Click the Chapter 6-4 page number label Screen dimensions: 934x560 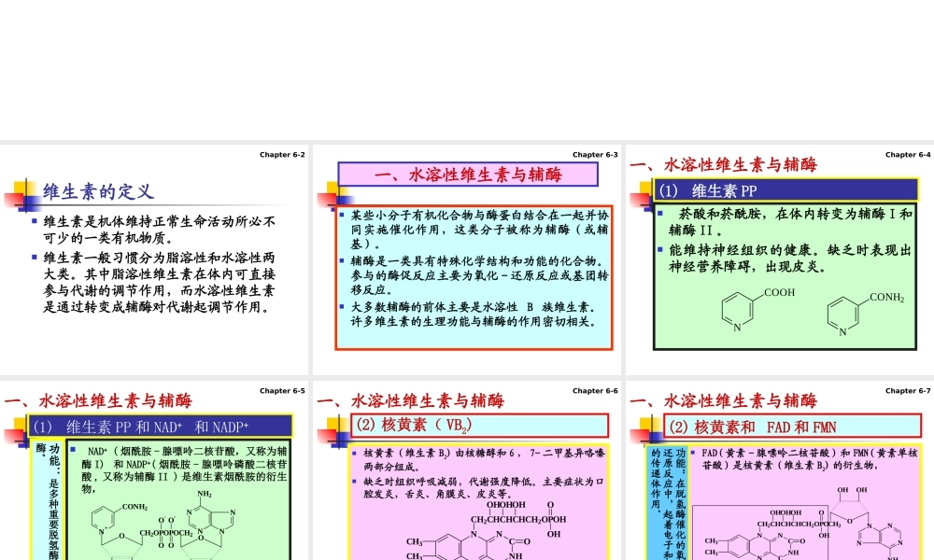coord(907,154)
